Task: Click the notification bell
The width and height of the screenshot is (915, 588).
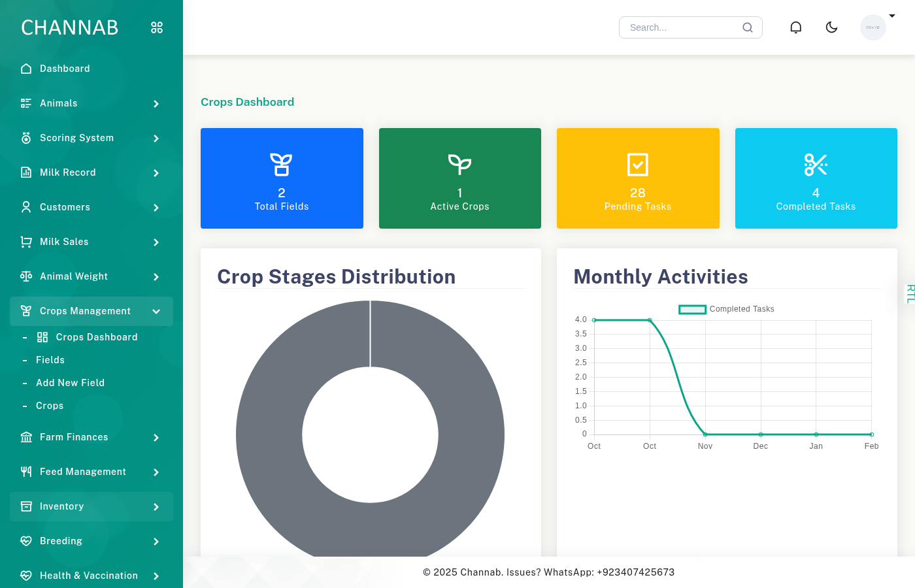Action: pyautogui.click(x=795, y=27)
